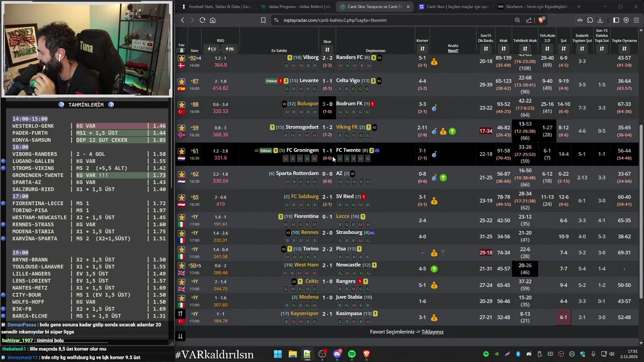Sort matches by Skor column arrows
Viewport: 644px width, 362px height.
(327, 49)
